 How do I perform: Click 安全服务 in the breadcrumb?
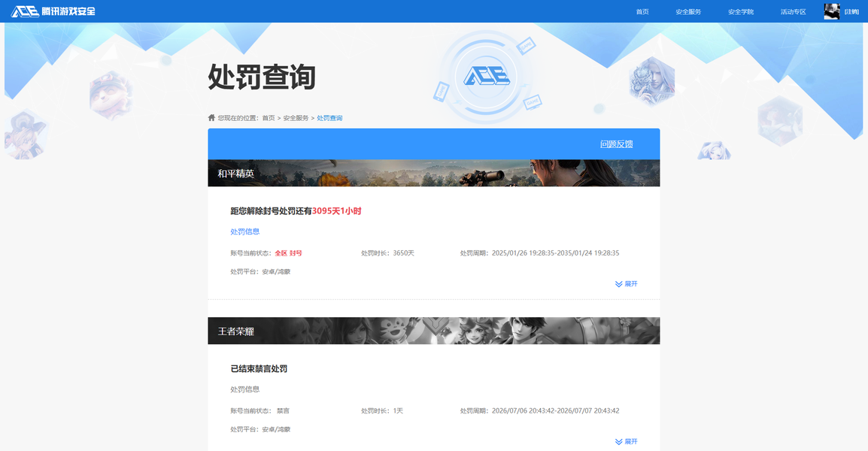tap(296, 118)
